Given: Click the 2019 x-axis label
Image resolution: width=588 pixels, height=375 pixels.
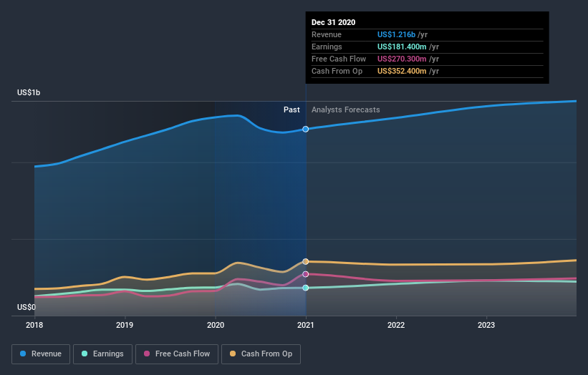Looking at the screenshot, I should click(x=125, y=325).
